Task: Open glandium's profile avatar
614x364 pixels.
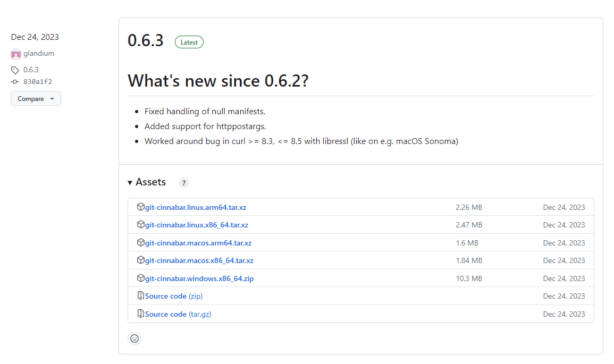Action: [x=16, y=53]
